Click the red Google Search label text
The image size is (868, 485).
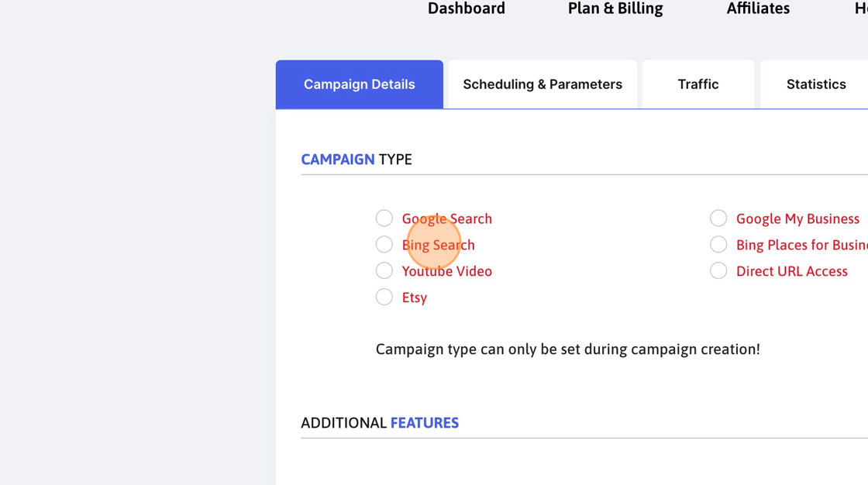(x=446, y=218)
